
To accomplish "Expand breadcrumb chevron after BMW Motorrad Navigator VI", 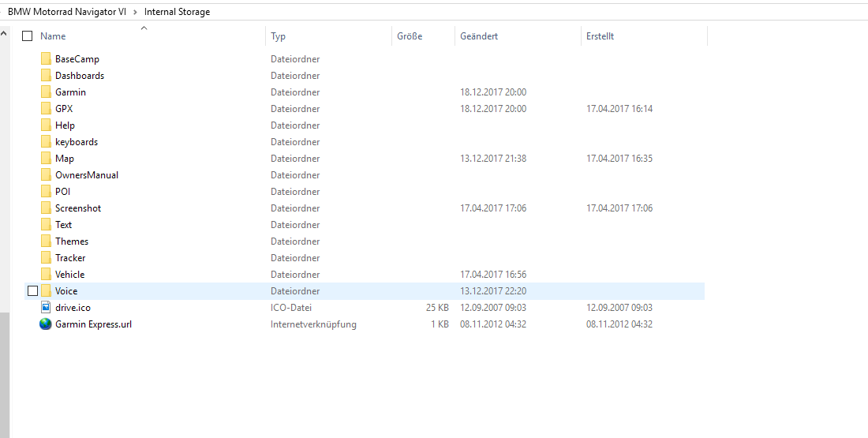I will pyautogui.click(x=135, y=12).
